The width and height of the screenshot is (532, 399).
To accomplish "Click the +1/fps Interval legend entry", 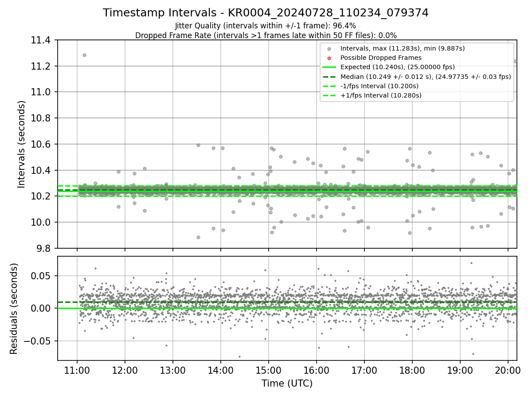I will click(x=372, y=95).
